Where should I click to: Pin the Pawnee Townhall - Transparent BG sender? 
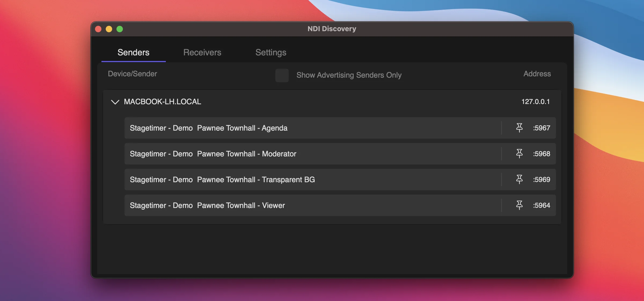520,179
